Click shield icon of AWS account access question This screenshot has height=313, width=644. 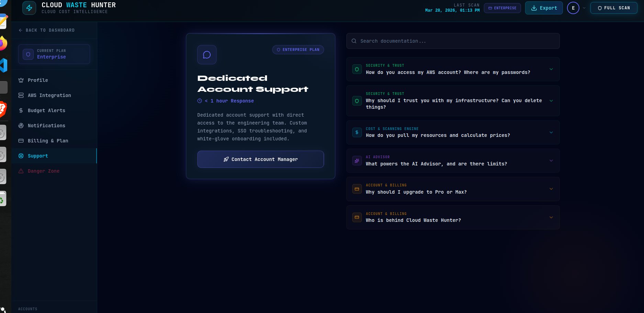(357, 69)
